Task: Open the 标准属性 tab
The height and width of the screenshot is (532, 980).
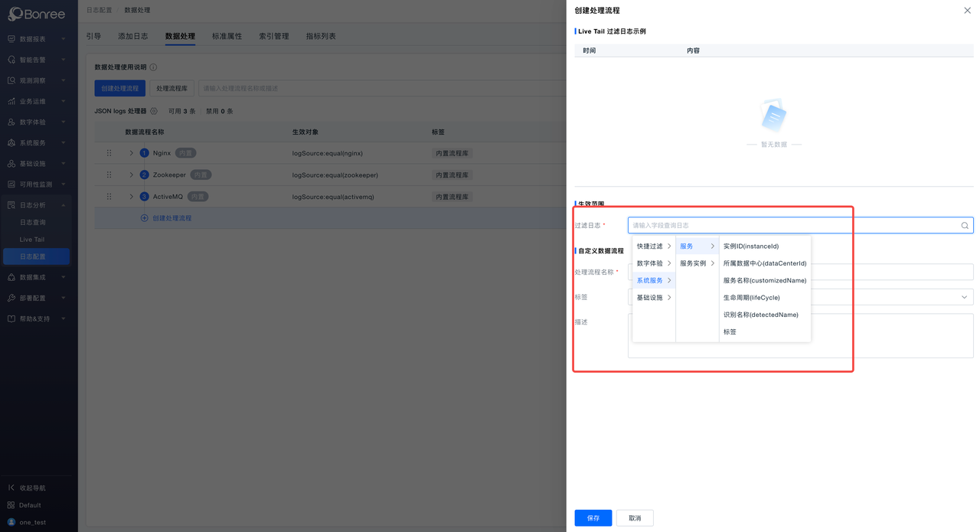Action: click(x=227, y=36)
